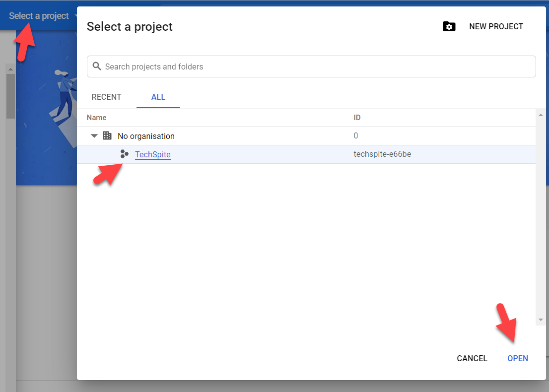
Task: Click the project list scrollbar down arrow
Action: [541, 320]
